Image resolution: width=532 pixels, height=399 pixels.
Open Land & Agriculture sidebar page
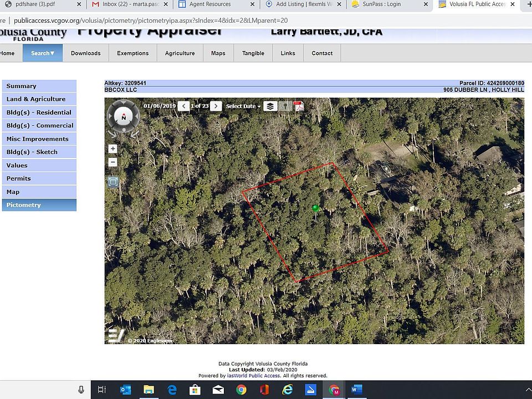(x=39, y=99)
